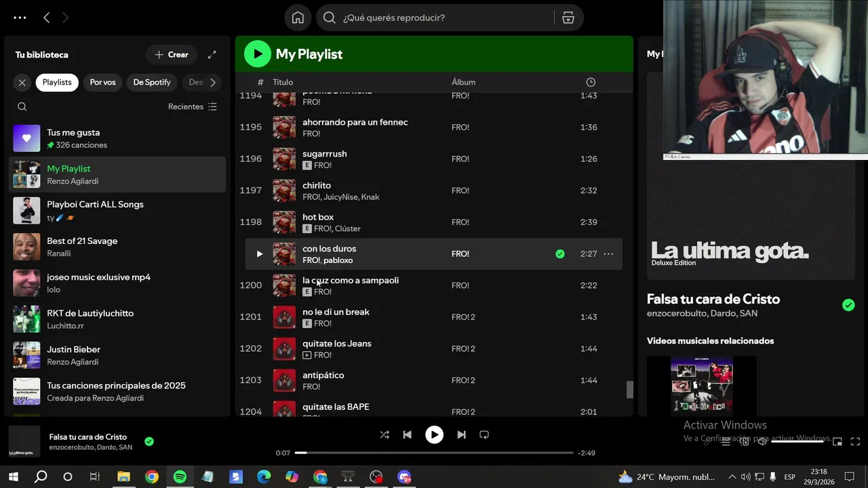Click JuicyNise artist on chirlito

tap(340, 197)
